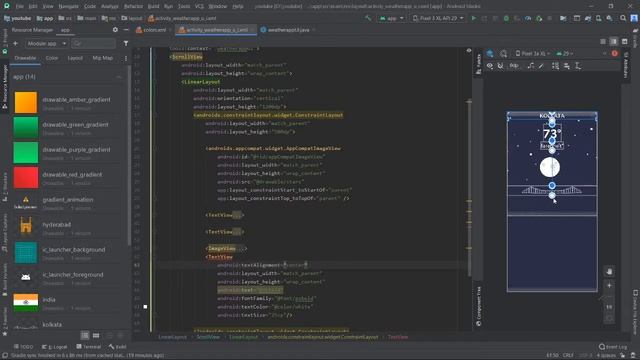Viewport: 640px width, 360px height.
Task: Toggle autoconnect magnet in the preview toolbar
Action: [500, 66]
